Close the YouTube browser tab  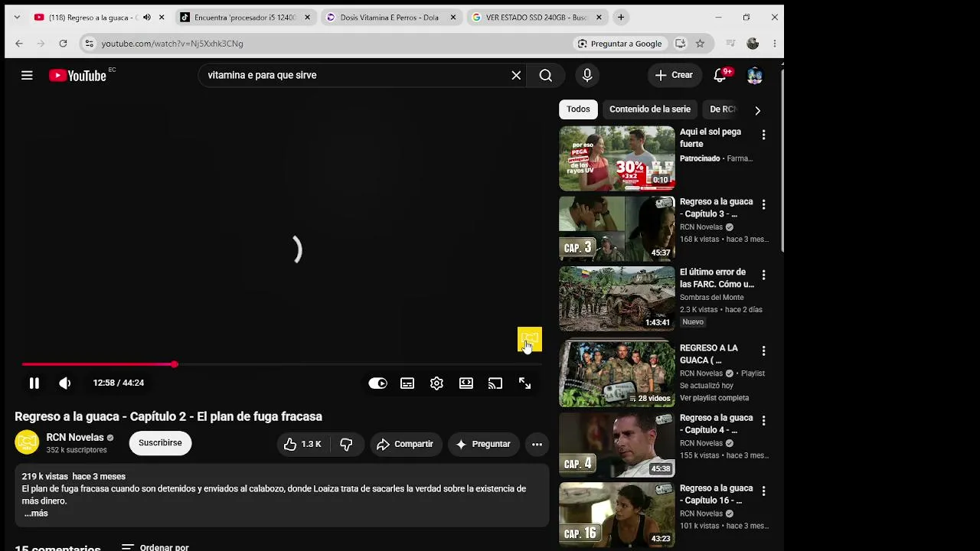click(x=162, y=17)
